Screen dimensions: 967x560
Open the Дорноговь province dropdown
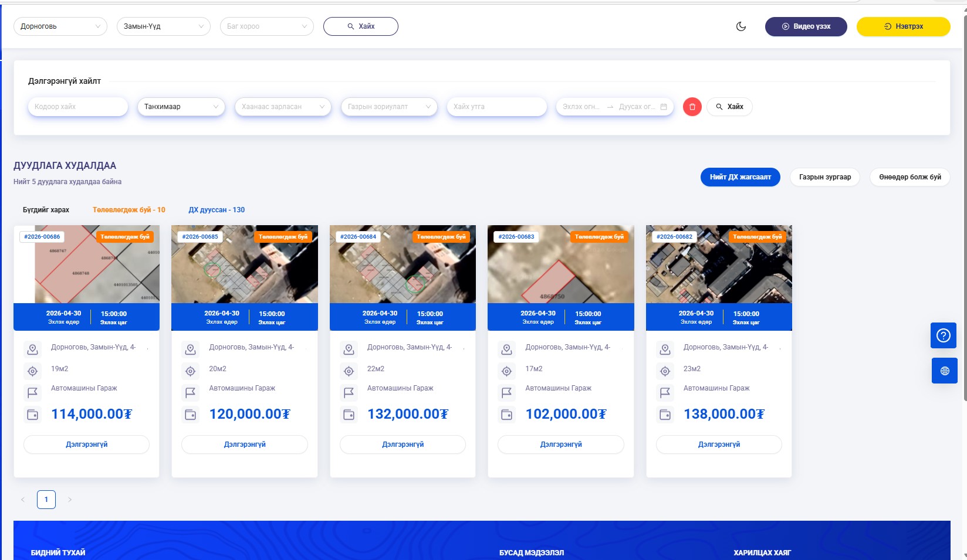pos(60,26)
